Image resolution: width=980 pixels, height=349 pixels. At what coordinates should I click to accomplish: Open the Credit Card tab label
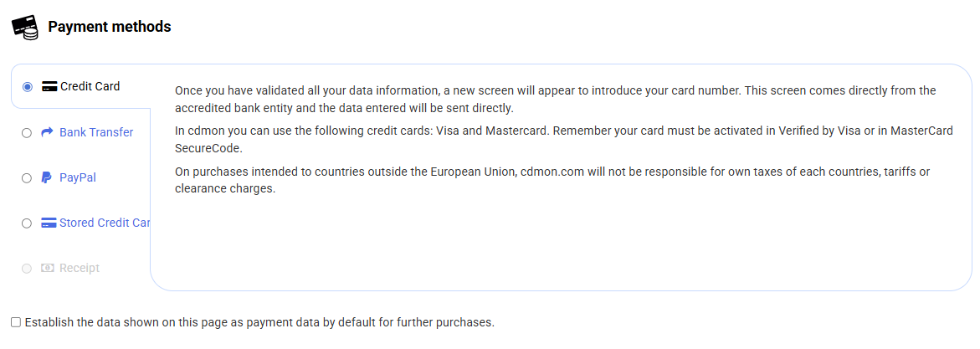(x=90, y=86)
